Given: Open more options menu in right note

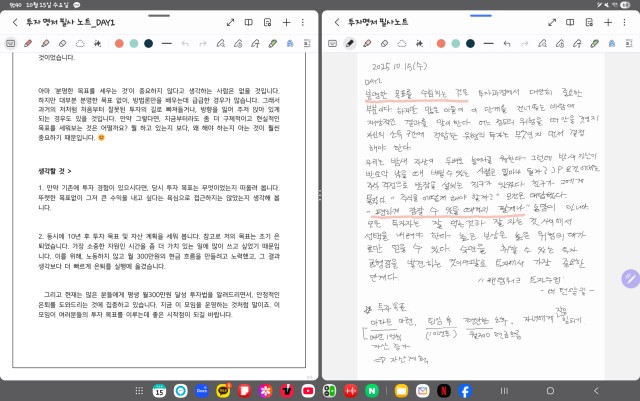Looking at the screenshot, I should [624, 22].
